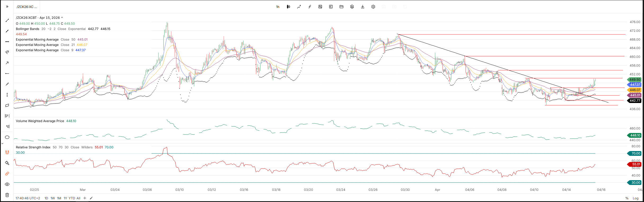Click the black 442.77 Bollinger price tag

click(x=634, y=101)
